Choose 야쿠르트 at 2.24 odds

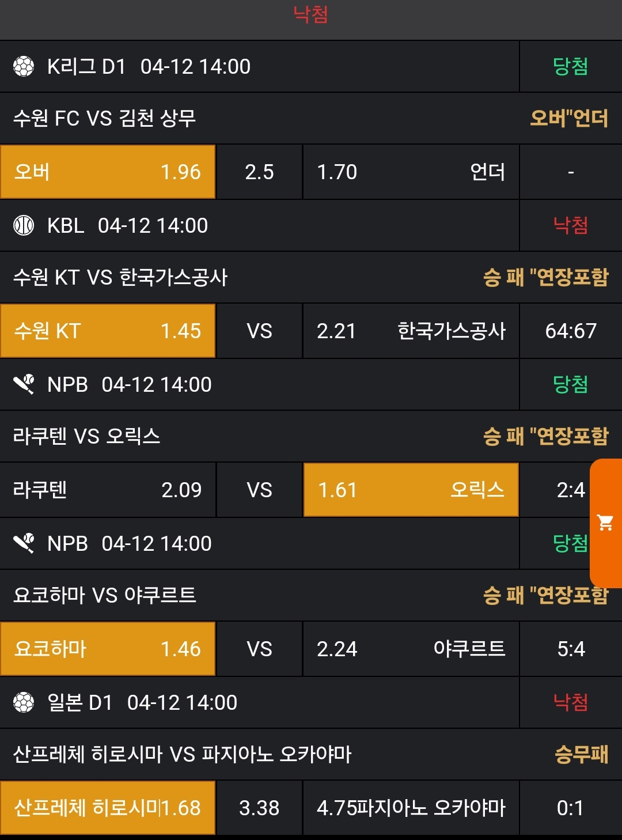[x=411, y=649]
